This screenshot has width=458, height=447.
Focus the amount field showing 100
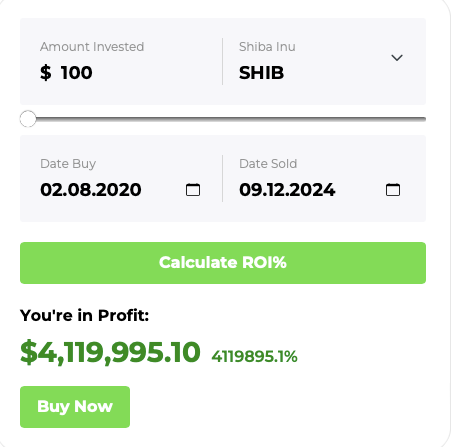pos(76,73)
